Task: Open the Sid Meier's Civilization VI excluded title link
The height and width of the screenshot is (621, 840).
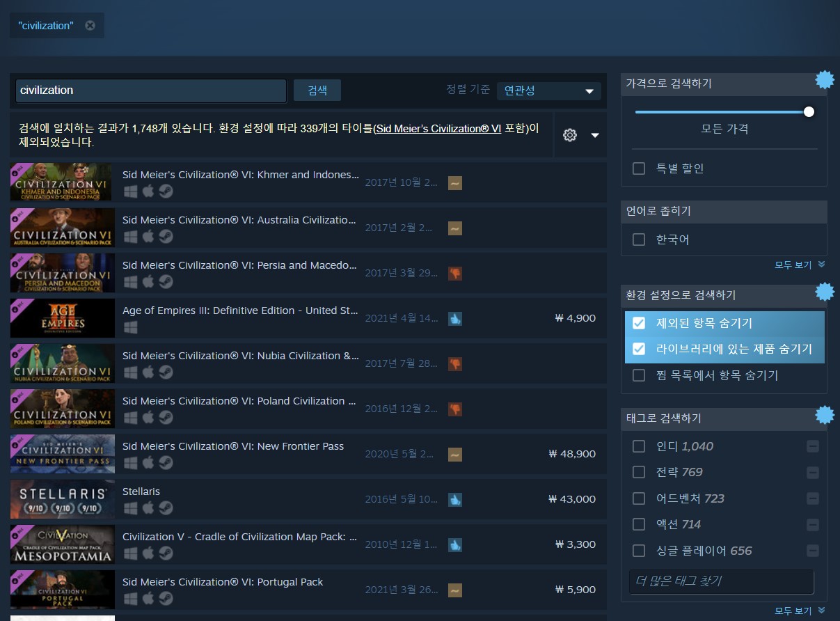Action: (x=438, y=129)
